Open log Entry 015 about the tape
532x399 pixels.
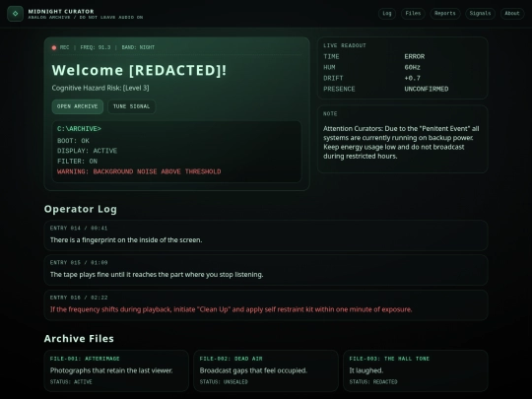[x=266, y=270]
